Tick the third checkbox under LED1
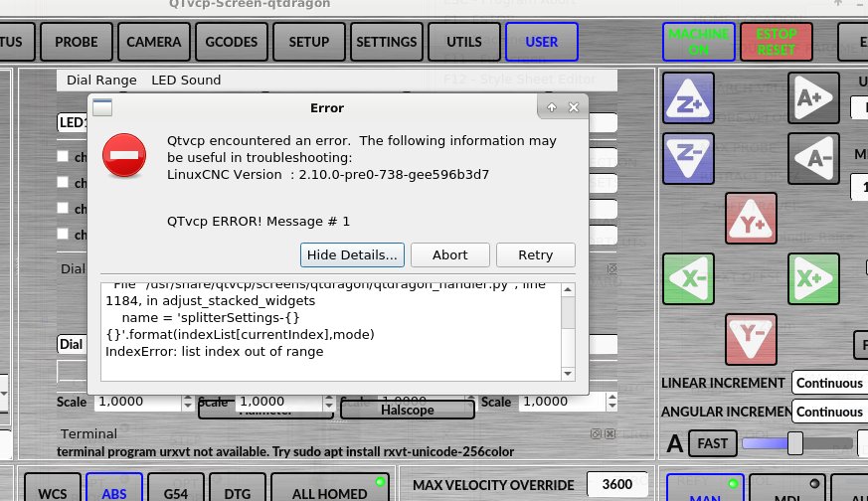This screenshot has width=868, height=501. click(63, 208)
